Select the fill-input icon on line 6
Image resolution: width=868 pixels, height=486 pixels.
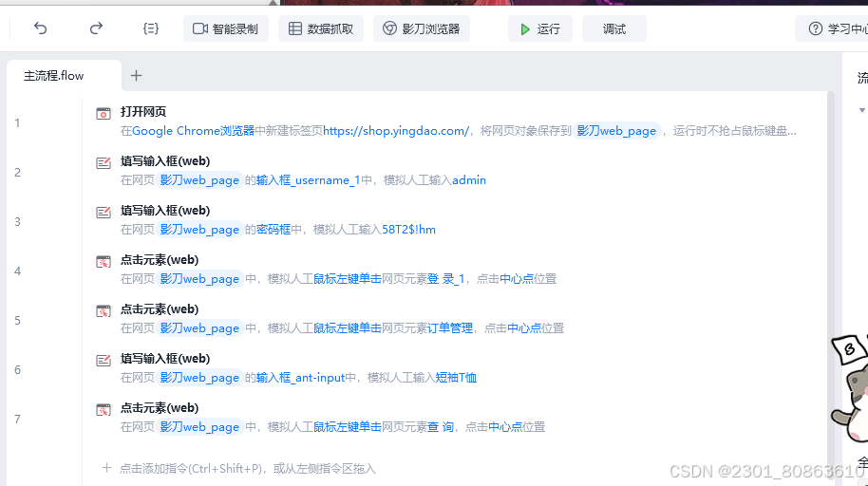(x=104, y=361)
